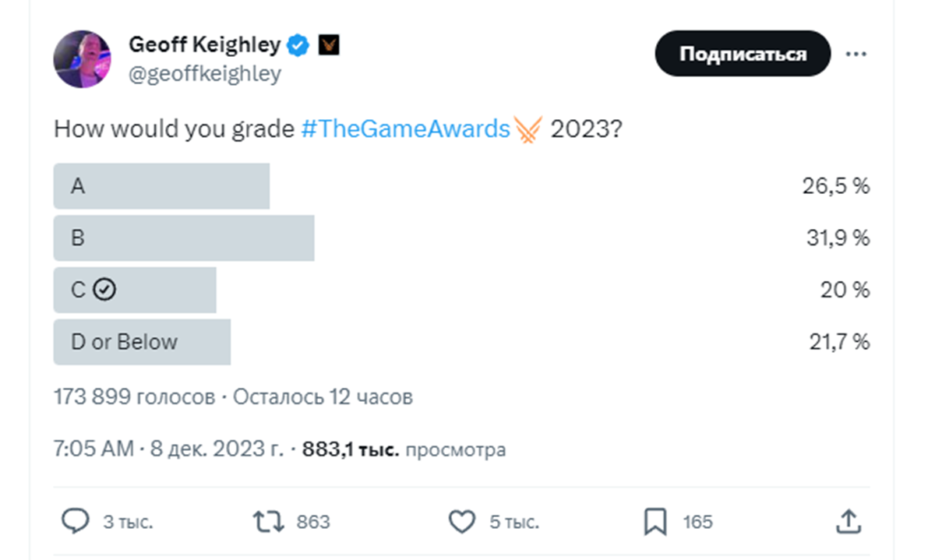Image resolution: width=935 pixels, height=560 pixels.
Task: Open the reply icon to comment
Action: (76, 521)
